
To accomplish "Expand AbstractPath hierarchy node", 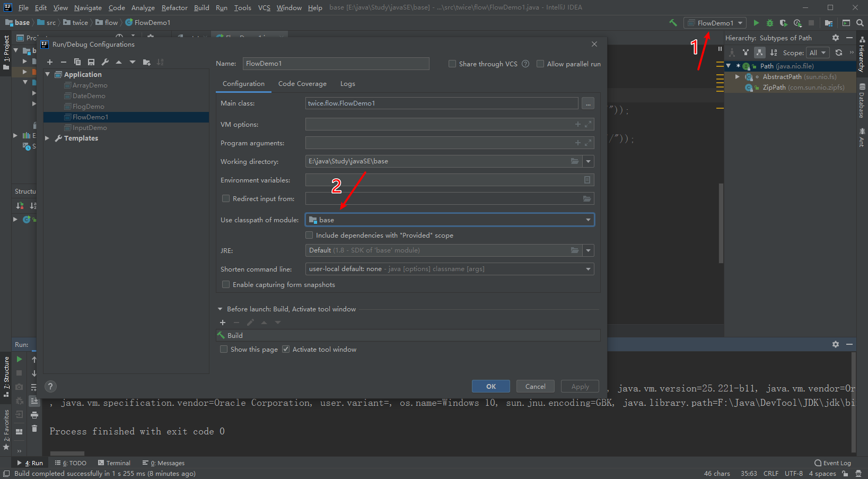I will (x=737, y=77).
